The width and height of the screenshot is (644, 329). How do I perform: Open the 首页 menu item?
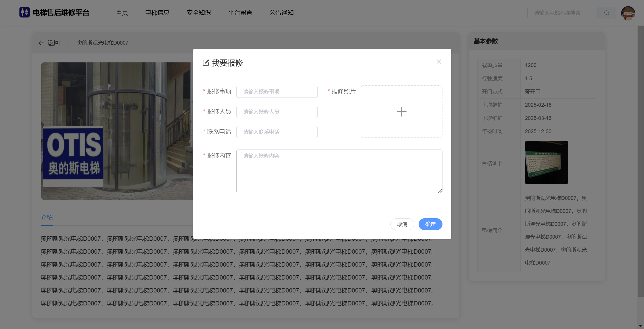point(122,13)
